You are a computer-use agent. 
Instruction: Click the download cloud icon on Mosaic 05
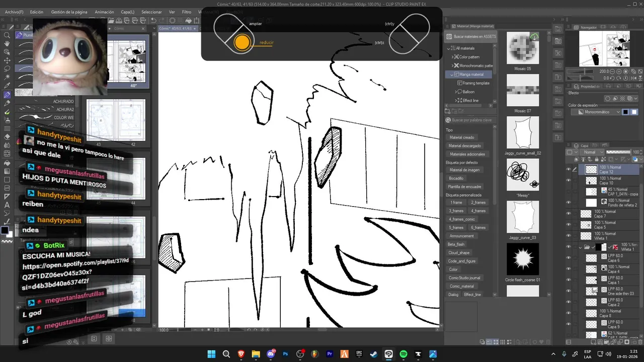534,37
